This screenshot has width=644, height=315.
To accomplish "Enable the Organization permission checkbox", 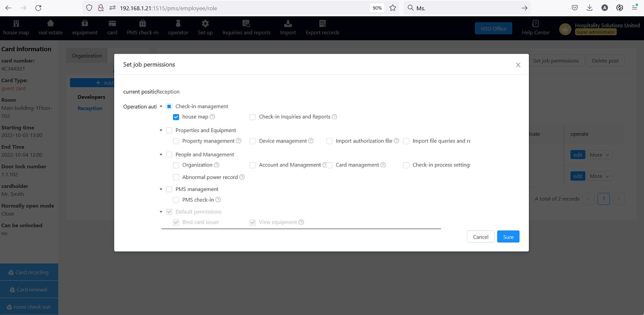I will pos(176,165).
